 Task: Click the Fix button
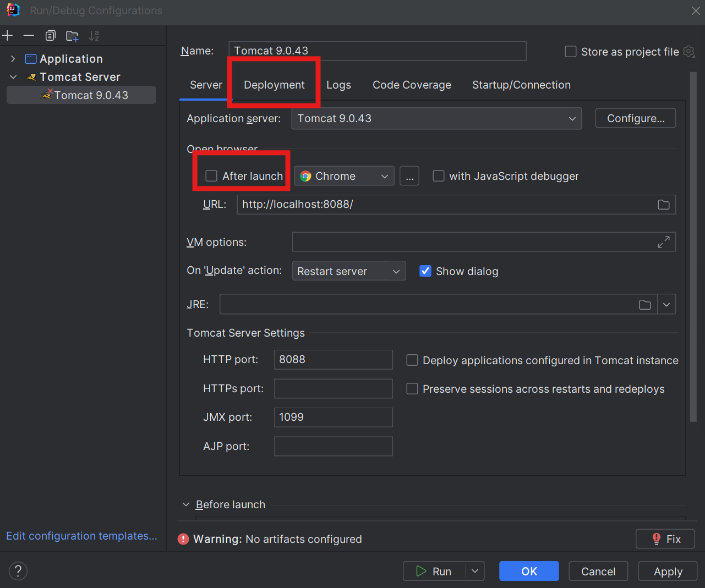point(665,539)
